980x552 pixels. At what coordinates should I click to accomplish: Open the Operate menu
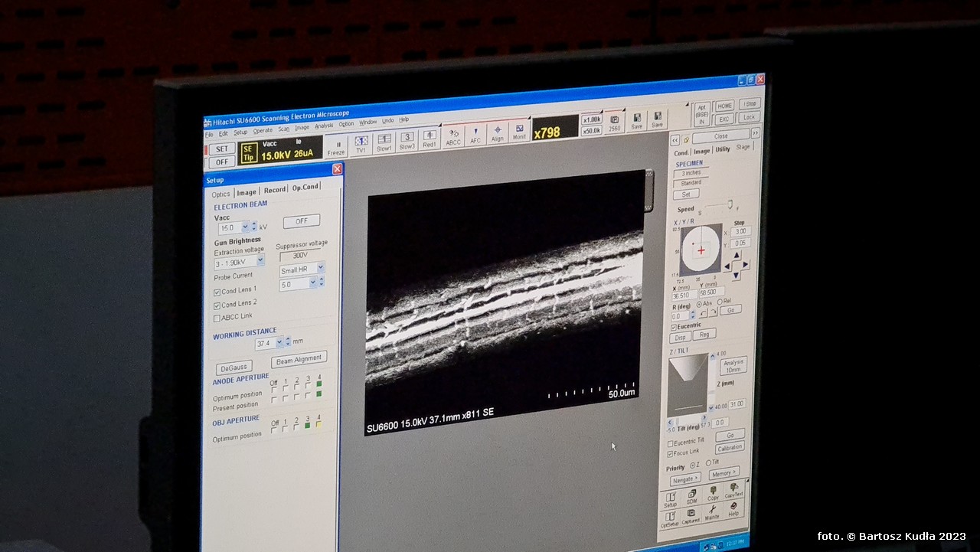pos(263,131)
